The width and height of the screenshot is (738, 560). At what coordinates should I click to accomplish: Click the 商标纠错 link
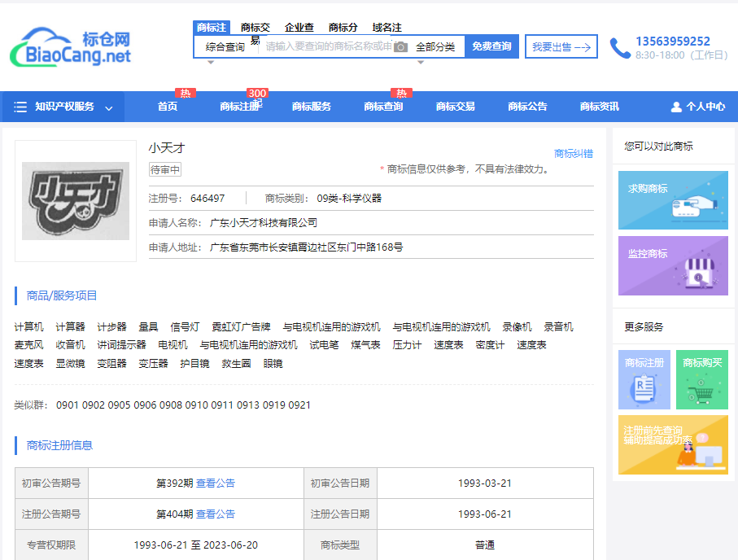pyautogui.click(x=574, y=154)
